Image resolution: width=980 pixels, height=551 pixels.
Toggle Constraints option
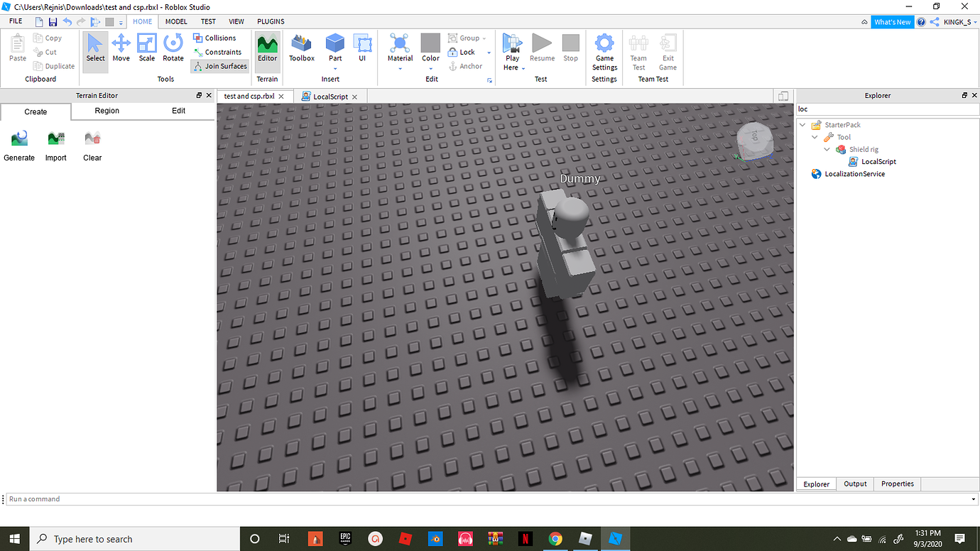[x=217, y=52]
